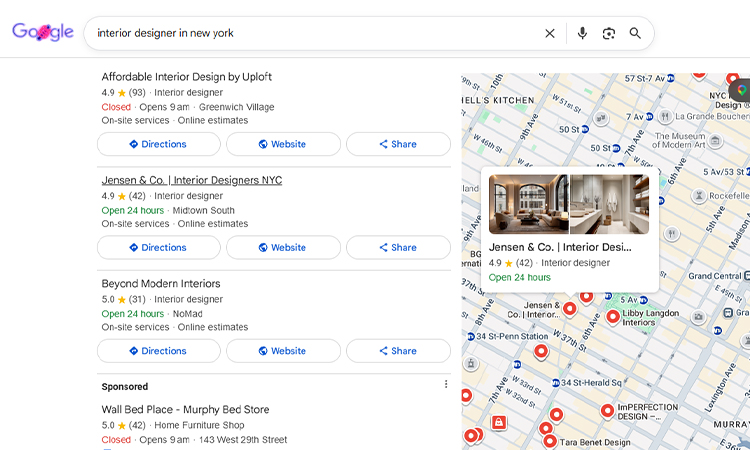Select Libby Langdon Interiors map pin

click(613, 316)
